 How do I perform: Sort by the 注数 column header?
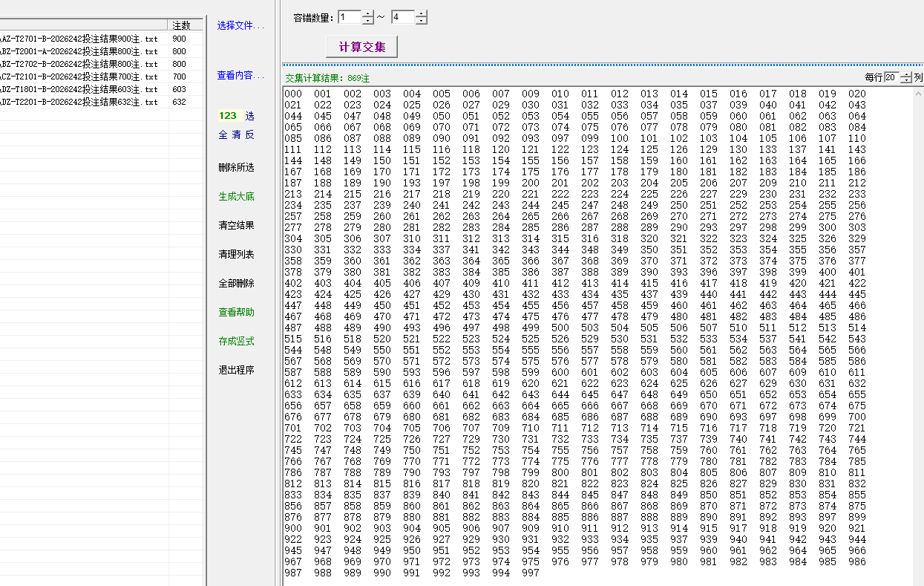pos(185,25)
